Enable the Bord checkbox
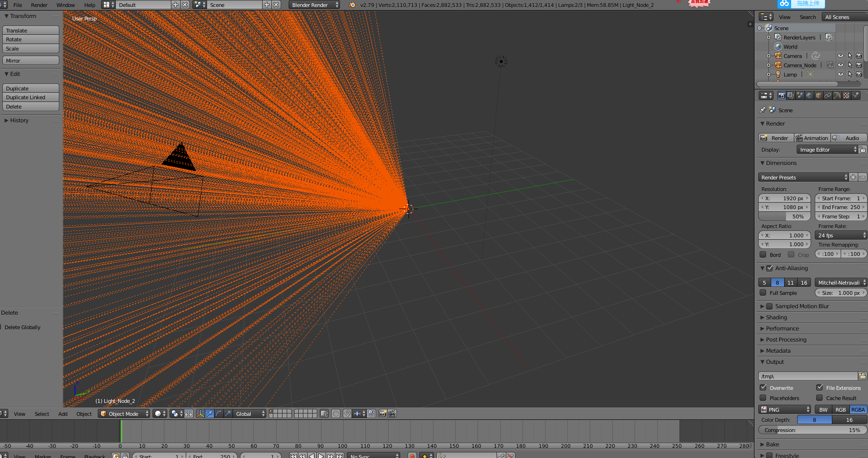868x458 pixels. (763, 254)
